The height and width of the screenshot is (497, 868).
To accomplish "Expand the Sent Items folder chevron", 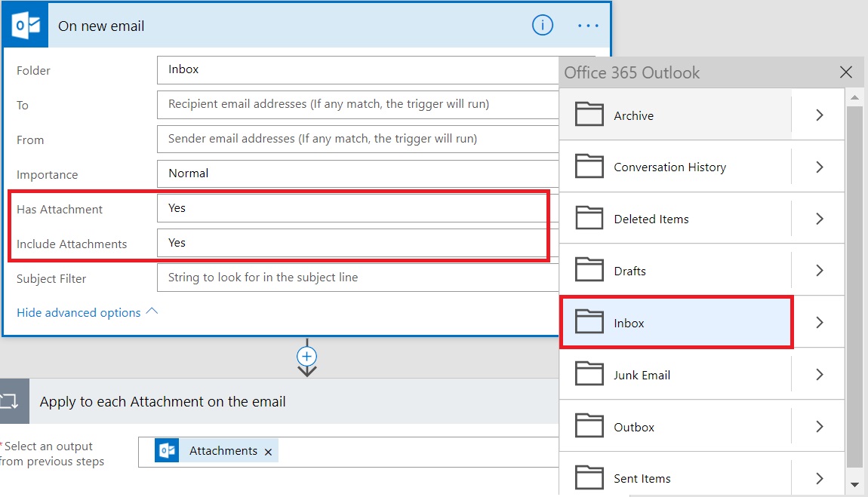I will (x=820, y=478).
